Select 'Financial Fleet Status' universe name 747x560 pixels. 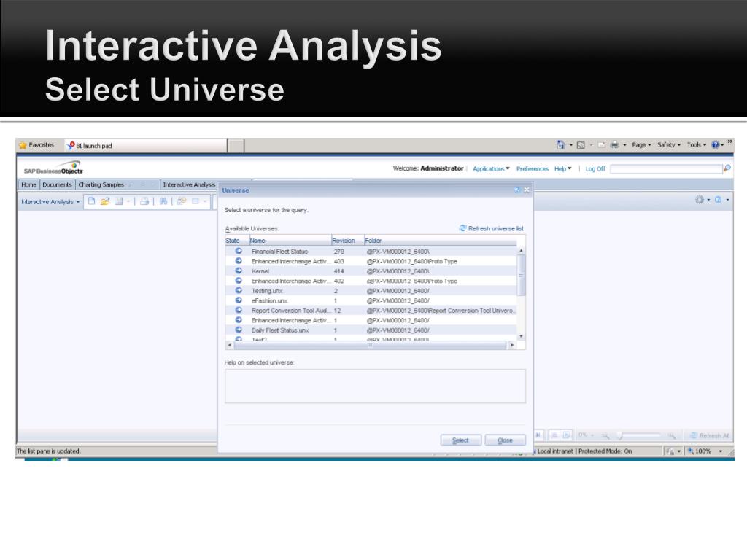(x=279, y=252)
